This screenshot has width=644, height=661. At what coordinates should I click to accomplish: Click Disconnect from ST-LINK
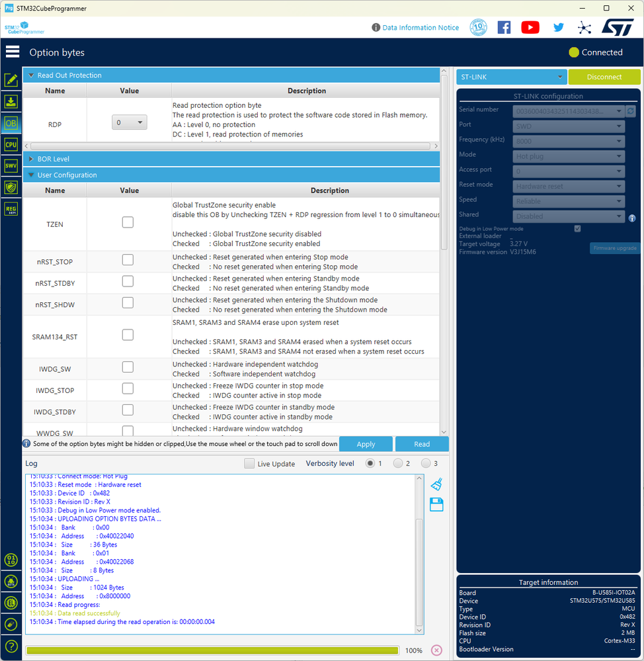point(604,77)
